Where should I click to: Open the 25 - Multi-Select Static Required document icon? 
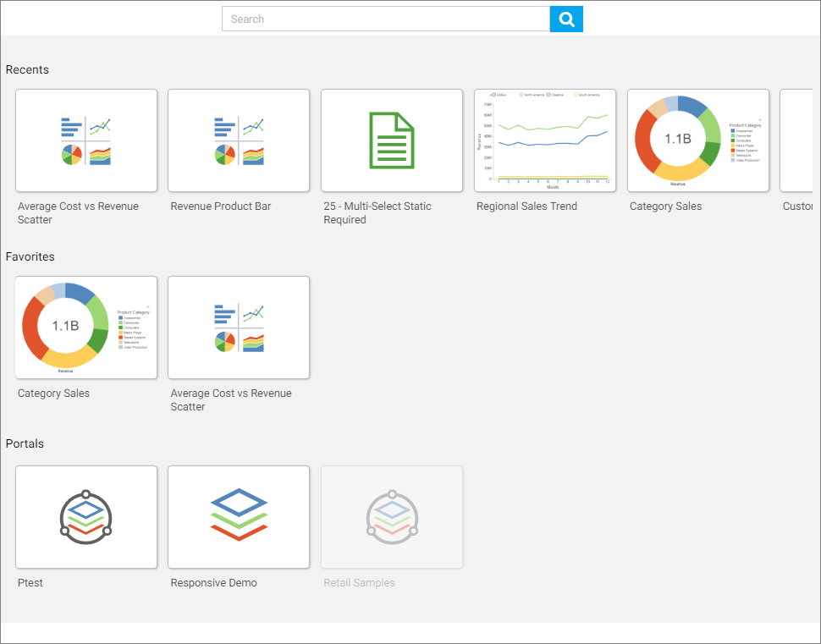[x=392, y=140]
